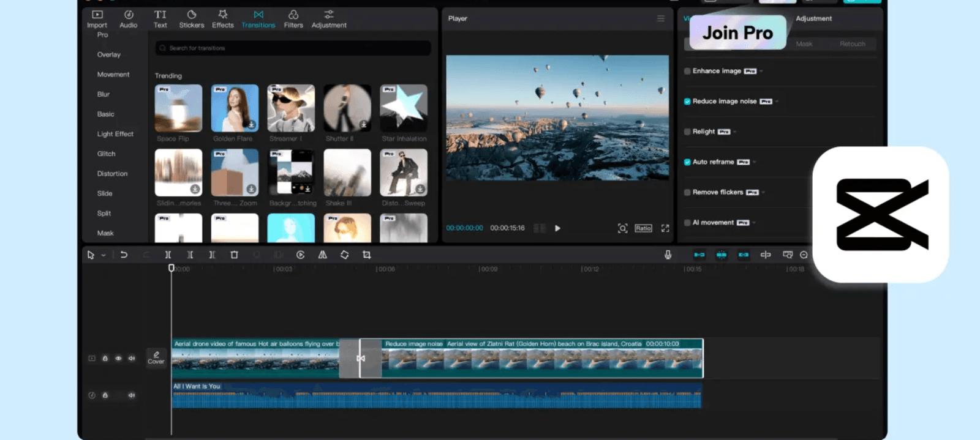
Task: Select the Distortion transition category
Action: coord(112,174)
